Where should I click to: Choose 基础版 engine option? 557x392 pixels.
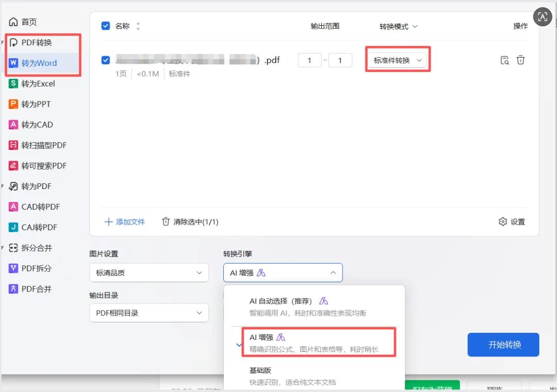tap(314, 376)
